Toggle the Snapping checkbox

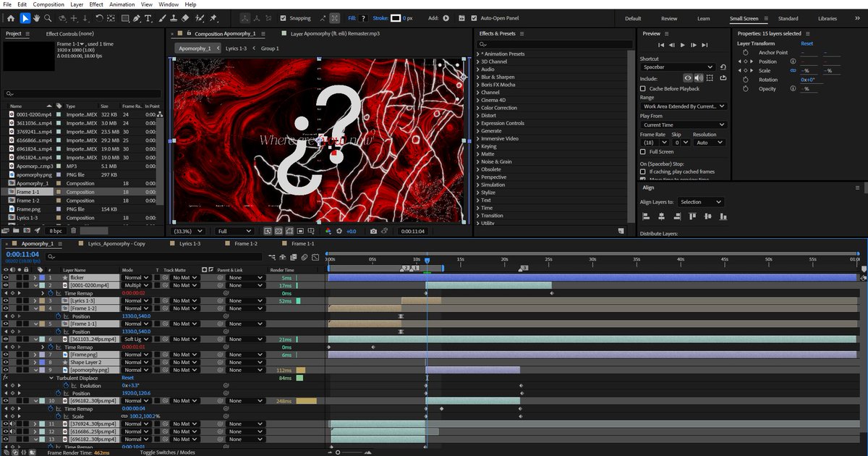click(284, 18)
